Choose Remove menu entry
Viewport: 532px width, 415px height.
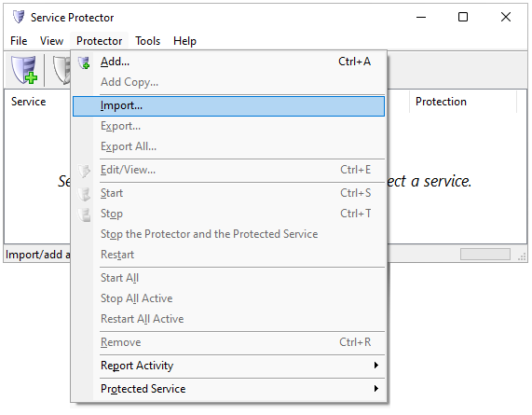coord(228,342)
